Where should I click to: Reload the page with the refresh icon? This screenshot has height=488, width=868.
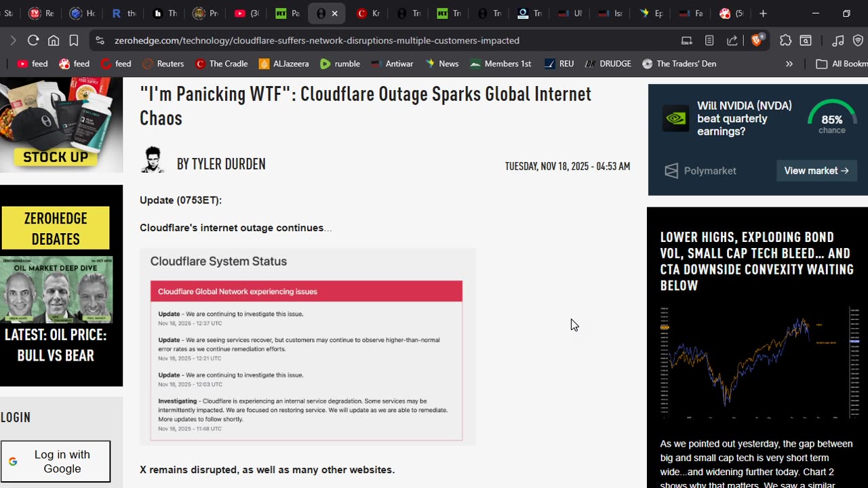tap(33, 40)
